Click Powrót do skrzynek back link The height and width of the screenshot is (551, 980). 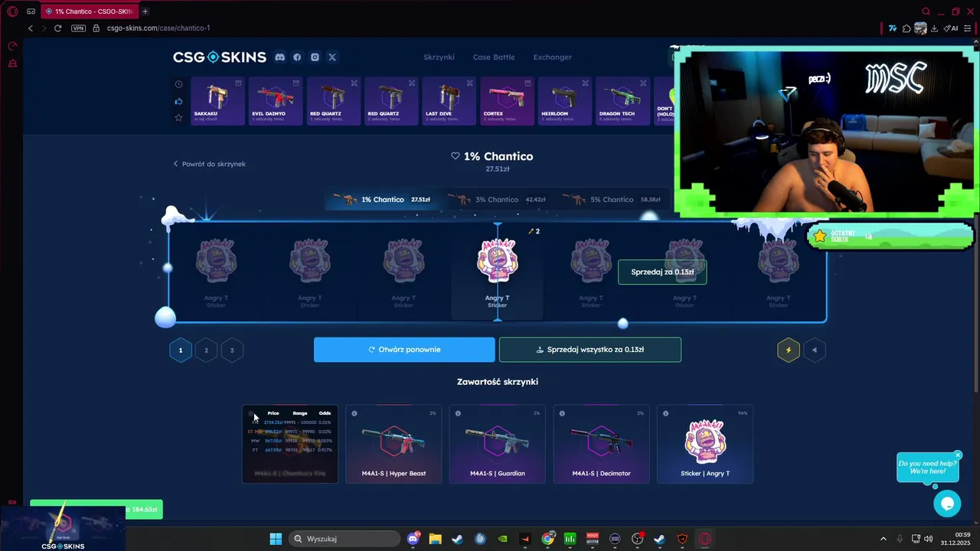(209, 164)
